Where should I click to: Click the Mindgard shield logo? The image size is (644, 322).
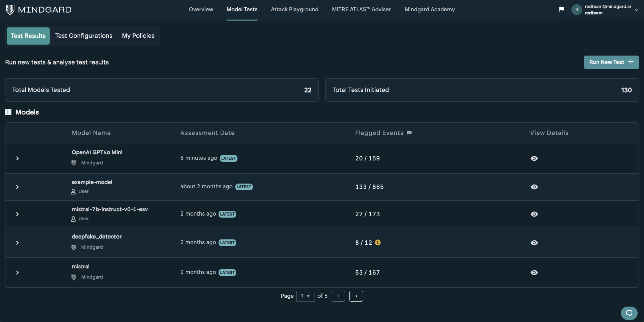pyautogui.click(x=10, y=10)
